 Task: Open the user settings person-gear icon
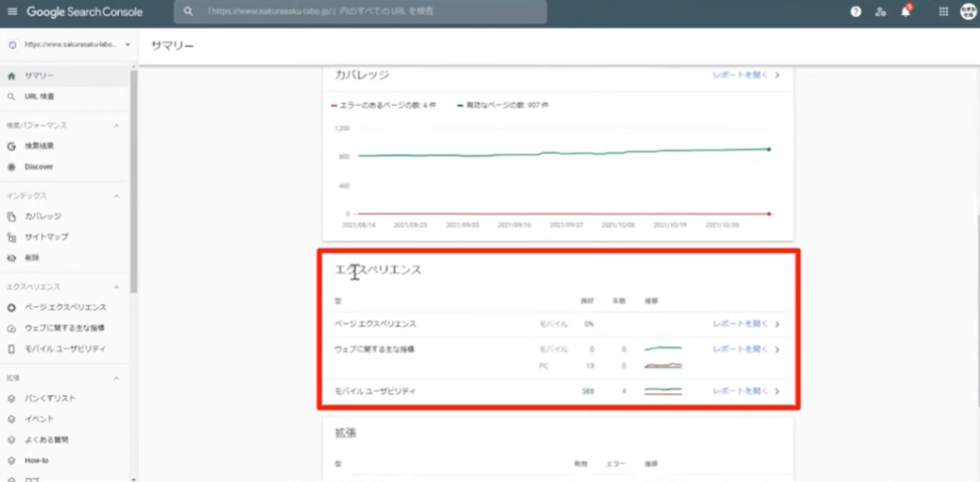[x=880, y=11]
